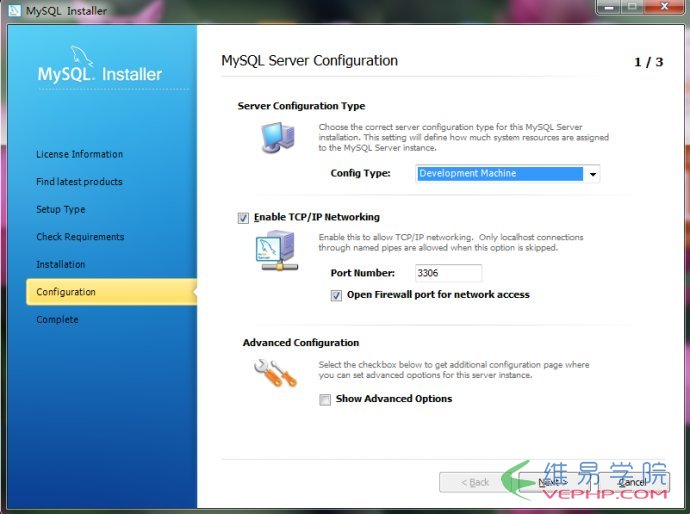The image size is (690, 514).
Task: Click the Cancel button
Action: click(x=632, y=482)
